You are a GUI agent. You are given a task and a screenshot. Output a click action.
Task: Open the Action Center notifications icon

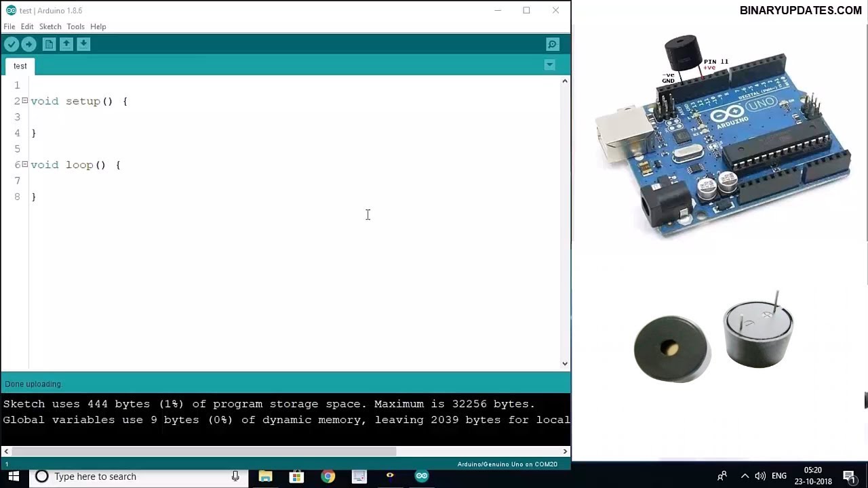click(849, 476)
